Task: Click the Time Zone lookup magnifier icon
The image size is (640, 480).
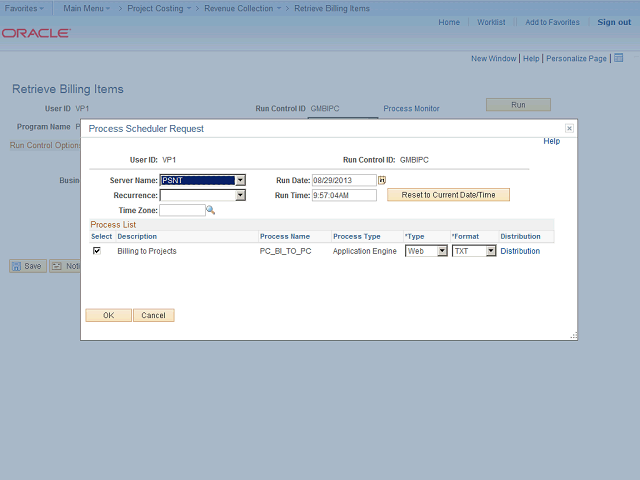Action: 210,210
